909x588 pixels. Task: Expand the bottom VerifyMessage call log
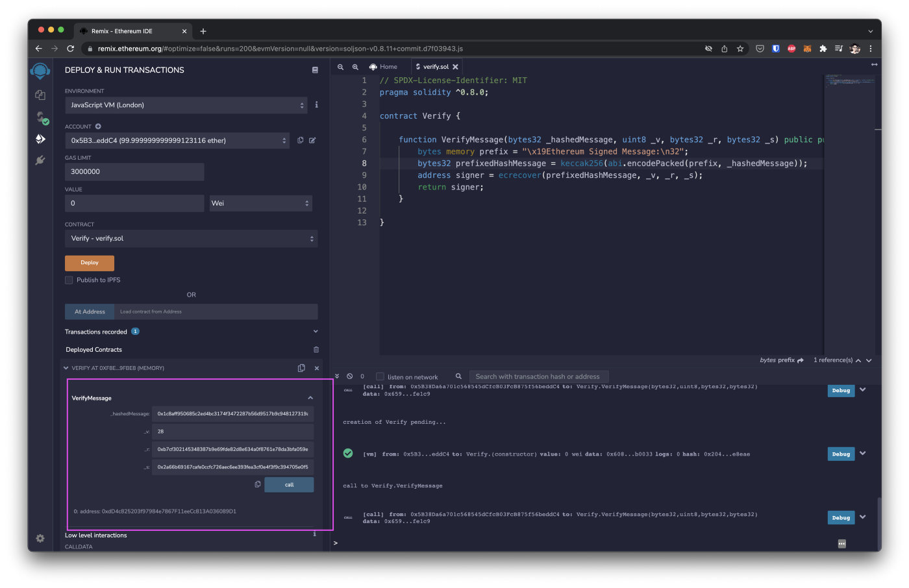click(863, 517)
